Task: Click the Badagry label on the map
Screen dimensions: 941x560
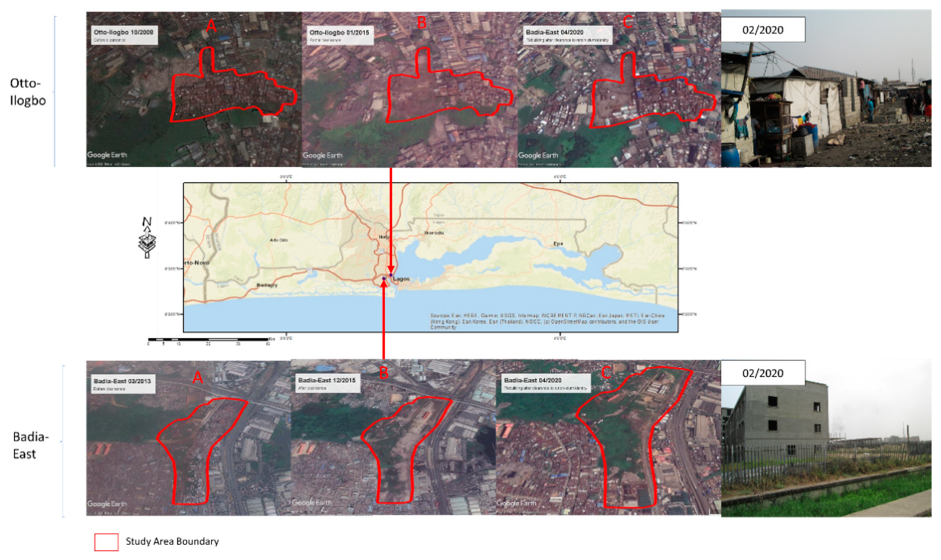Action: tap(267, 285)
